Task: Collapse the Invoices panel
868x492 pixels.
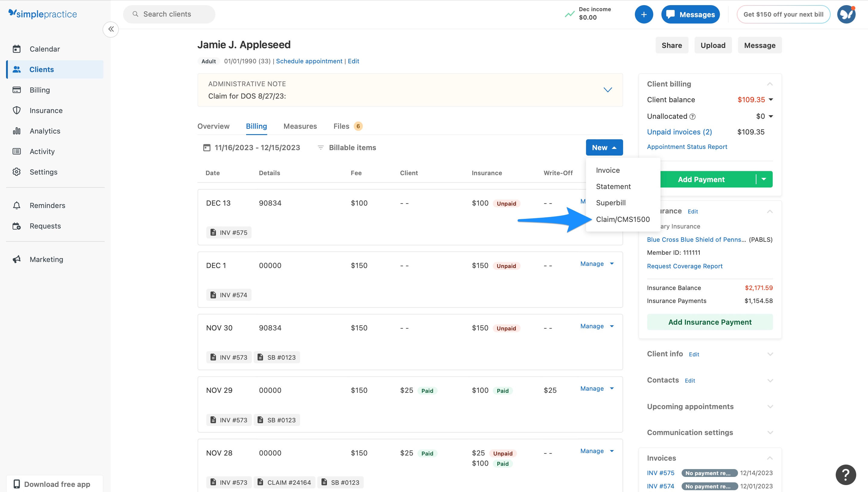Action: pyautogui.click(x=770, y=458)
